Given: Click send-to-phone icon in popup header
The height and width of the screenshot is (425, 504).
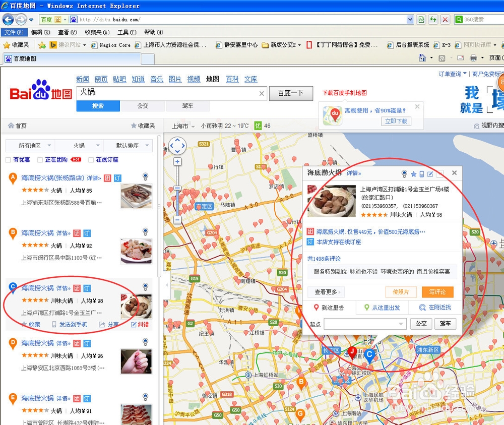Looking at the screenshot, I should pyautogui.click(x=422, y=174).
